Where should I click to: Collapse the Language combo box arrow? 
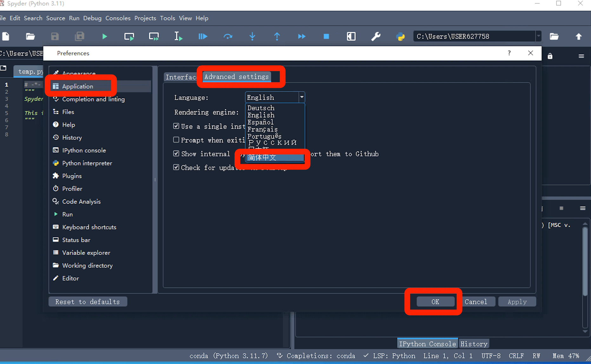[x=302, y=97]
